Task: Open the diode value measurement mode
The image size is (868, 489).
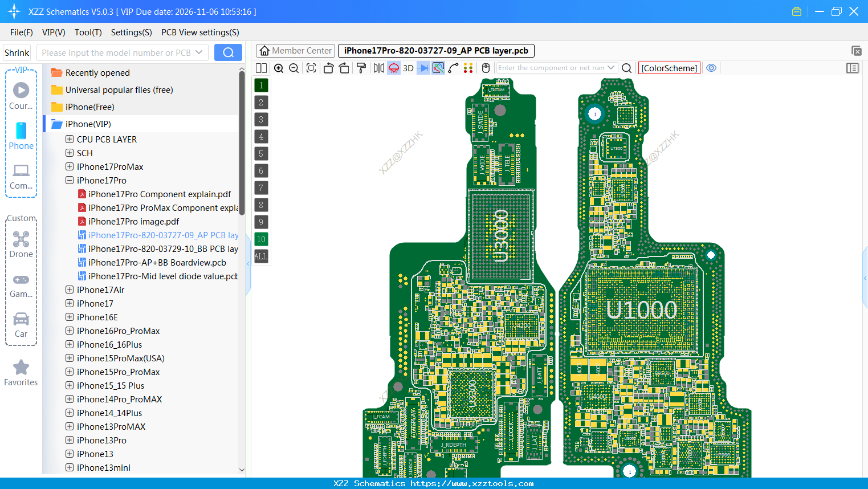Action: (x=423, y=68)
